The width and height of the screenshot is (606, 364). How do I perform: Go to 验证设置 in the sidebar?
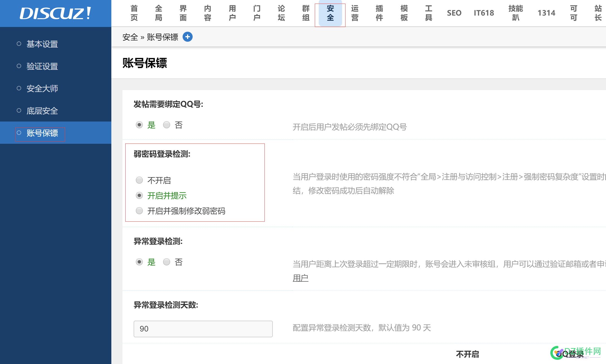(42, 66)
